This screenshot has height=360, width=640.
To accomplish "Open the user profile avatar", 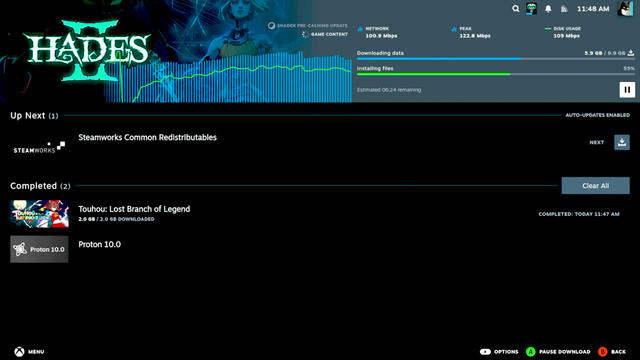I will [x=625, y=9].
